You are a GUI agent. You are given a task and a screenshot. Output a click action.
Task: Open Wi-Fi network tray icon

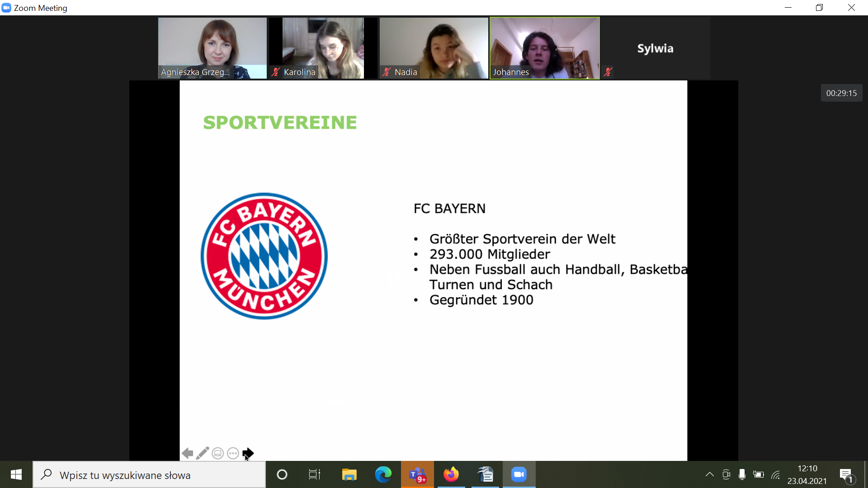[x=776, y=474]
